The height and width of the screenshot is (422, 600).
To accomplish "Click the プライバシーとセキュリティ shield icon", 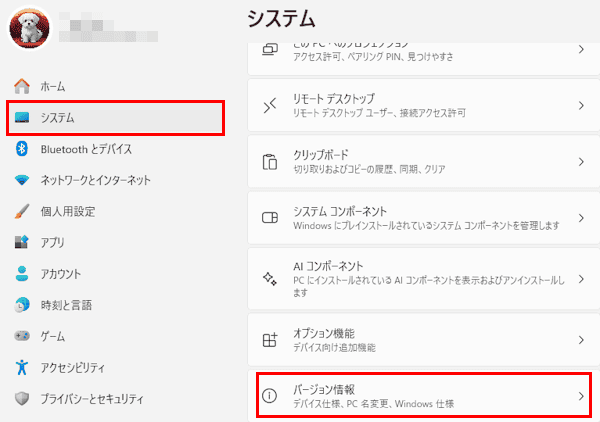I will [22, 399].
